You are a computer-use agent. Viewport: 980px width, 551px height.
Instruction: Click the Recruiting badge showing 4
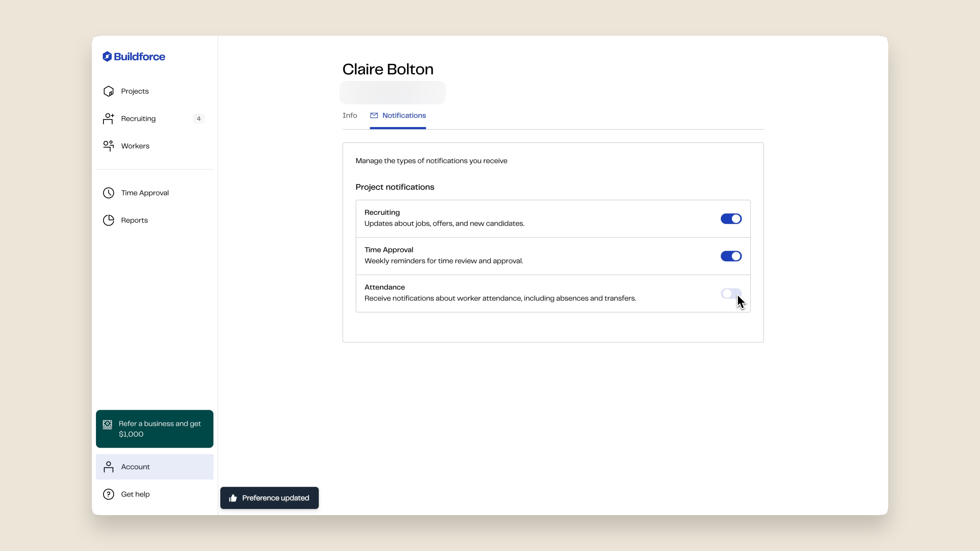[x=199, y=119]
